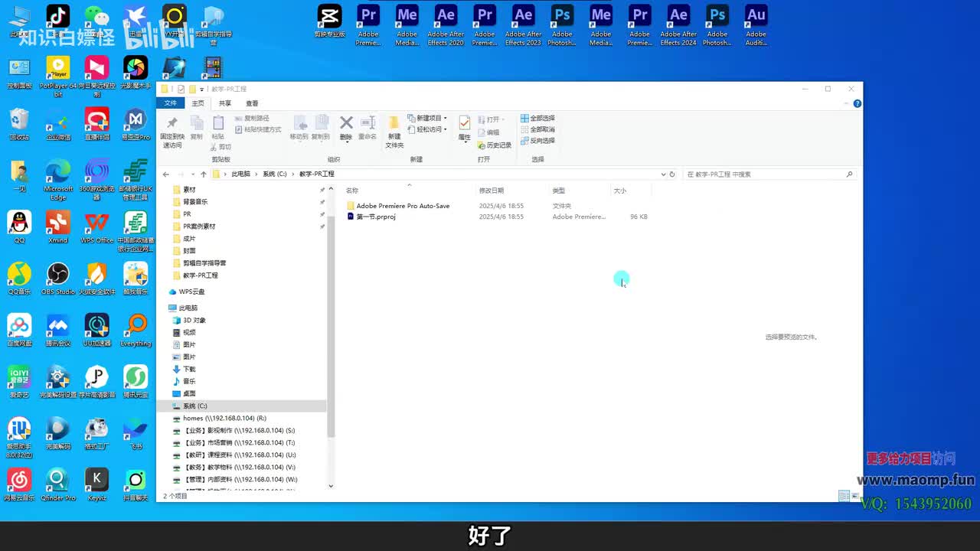Click 全部取消 select none

pyautogui.click(x=538, y=129)
